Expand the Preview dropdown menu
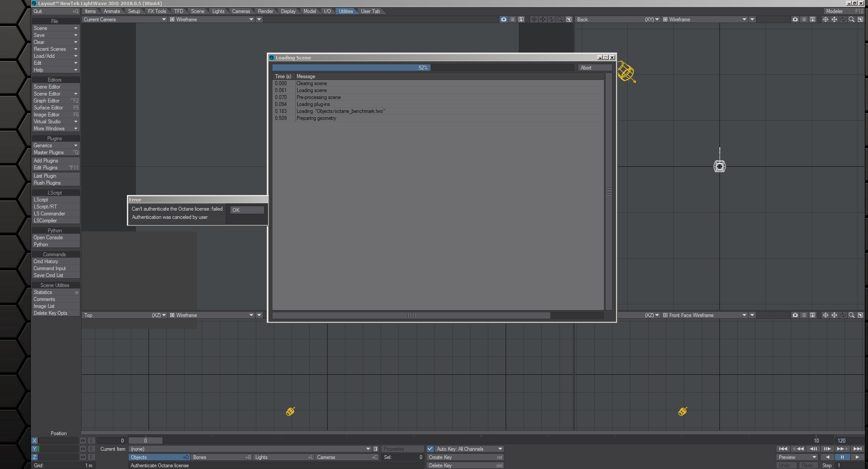Screen dimensions: 868x469 tap(797, 457)
